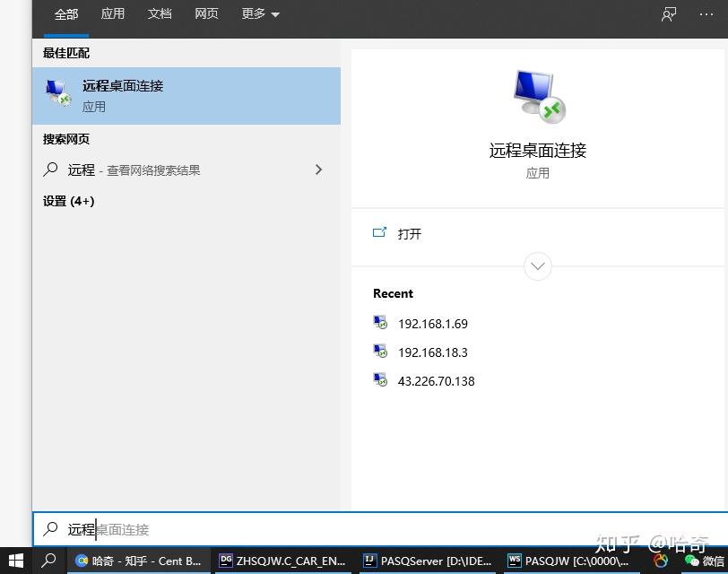
Task: Switch to the 文档 search tab
Action: pos(160,14)
